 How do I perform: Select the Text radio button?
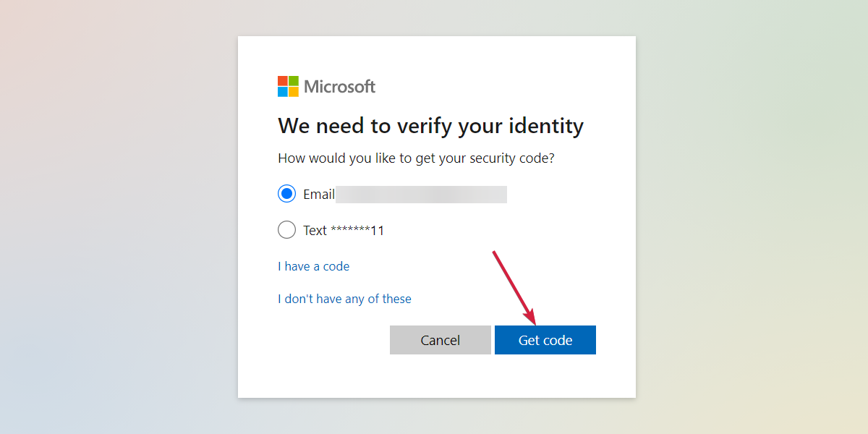tap(287, 230)
